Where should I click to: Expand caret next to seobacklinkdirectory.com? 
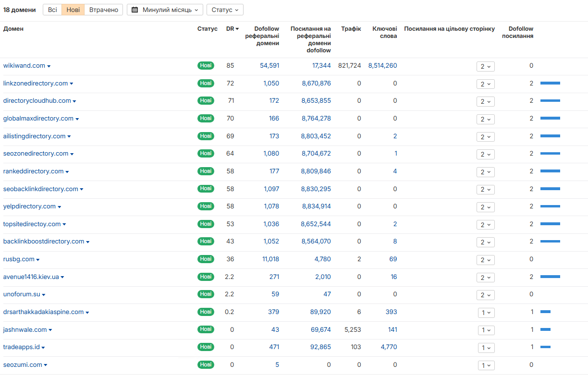pos(82,190)
